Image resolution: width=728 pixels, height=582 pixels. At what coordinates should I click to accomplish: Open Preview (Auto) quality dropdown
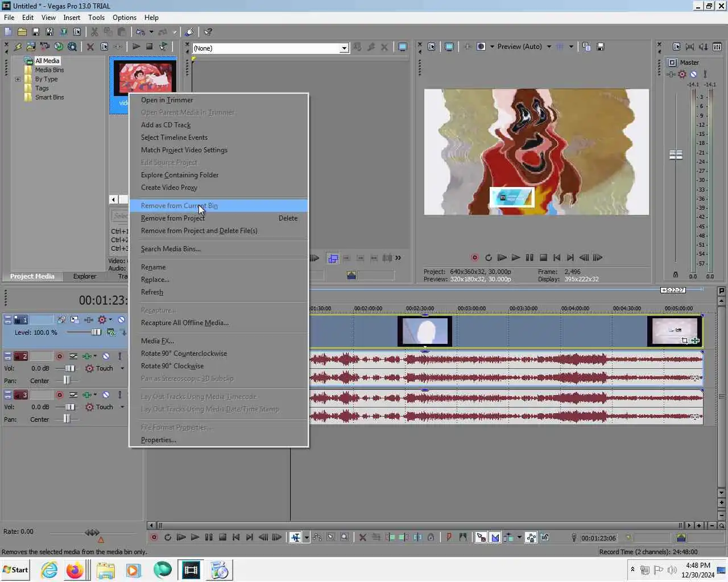click(x=549, y=47)
